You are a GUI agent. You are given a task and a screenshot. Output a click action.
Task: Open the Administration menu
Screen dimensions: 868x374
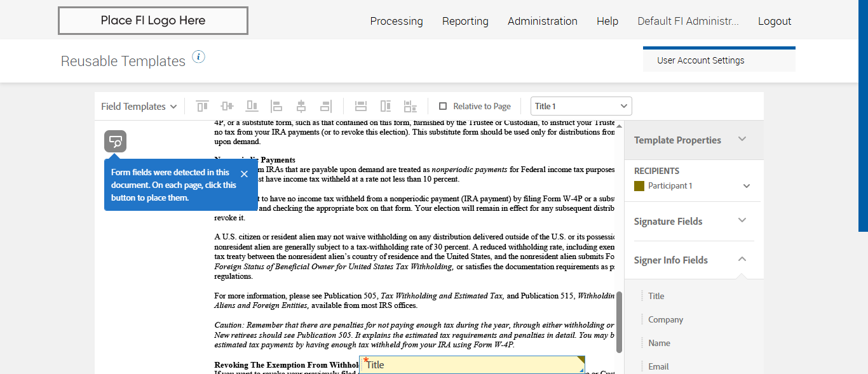click(x=543, y=21)
